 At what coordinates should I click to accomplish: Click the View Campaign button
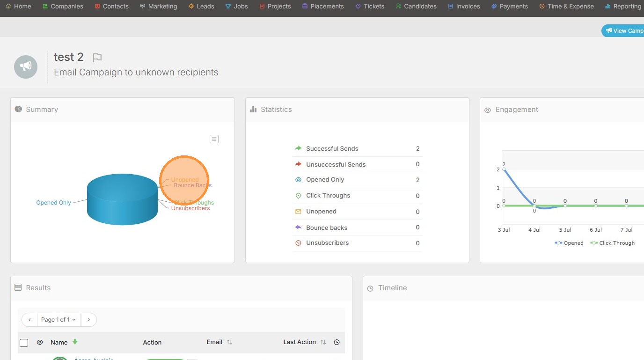(x=623, y=30)
